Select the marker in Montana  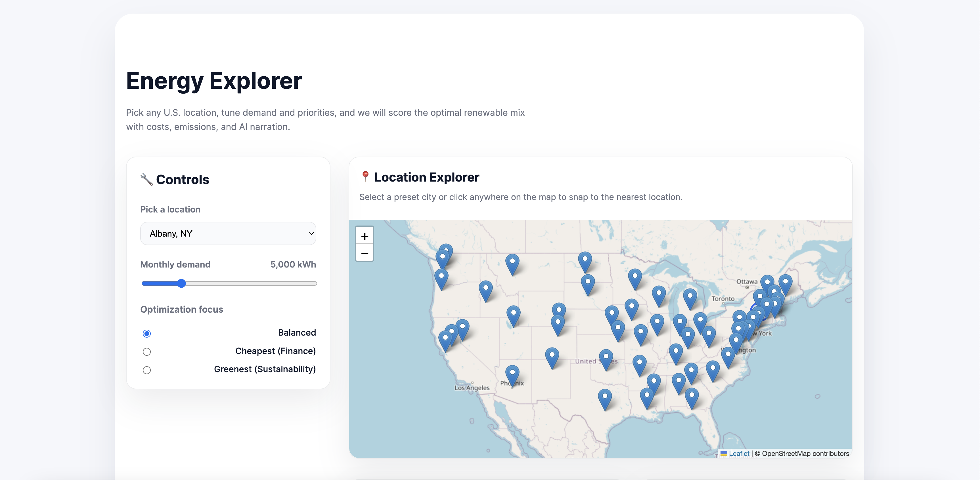(512, 262)
